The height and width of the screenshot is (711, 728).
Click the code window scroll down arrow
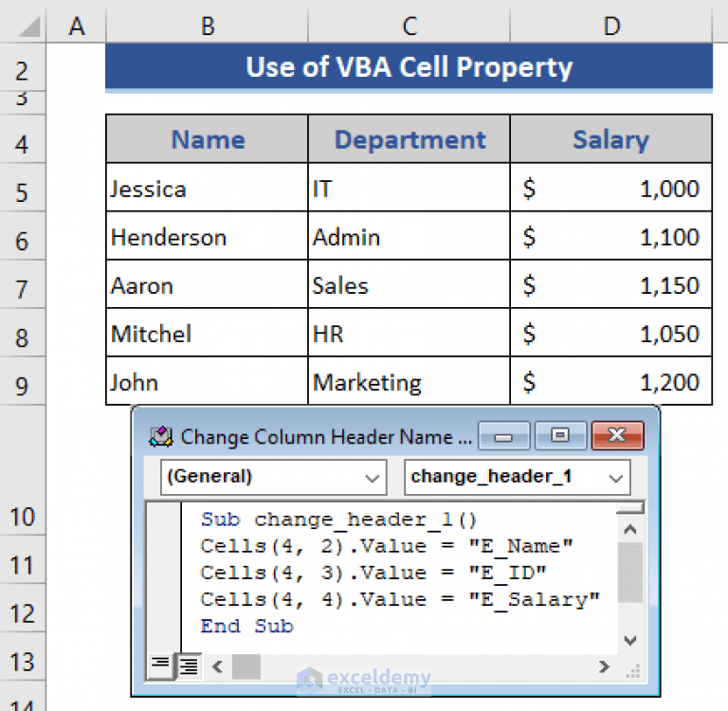630,641
